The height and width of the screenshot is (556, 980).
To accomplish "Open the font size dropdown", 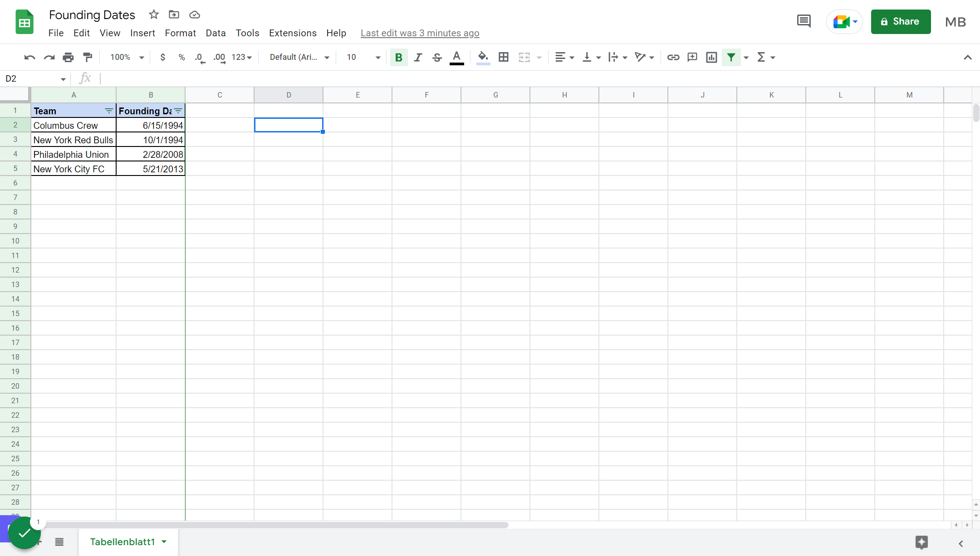I will tap(363, 57).
